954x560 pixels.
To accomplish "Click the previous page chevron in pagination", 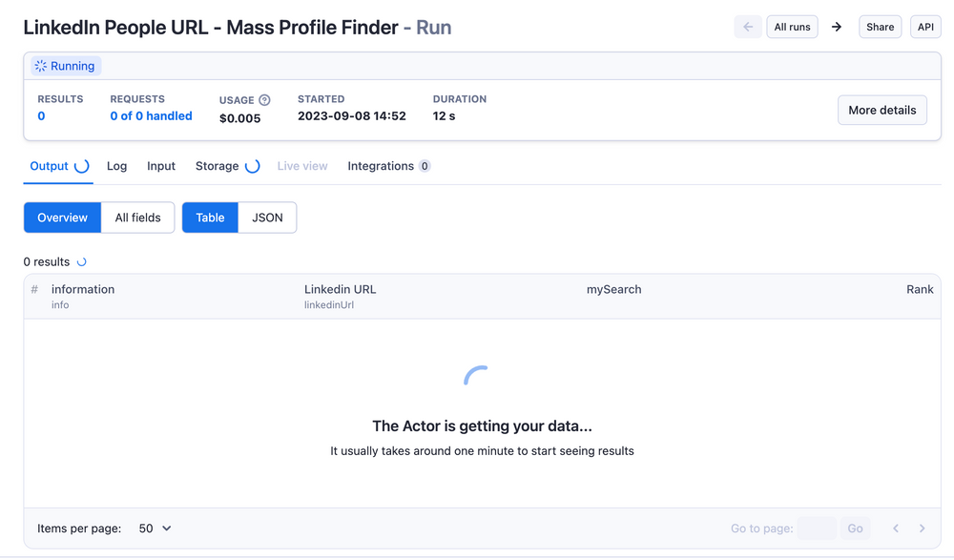I will (x=895, y=528).
